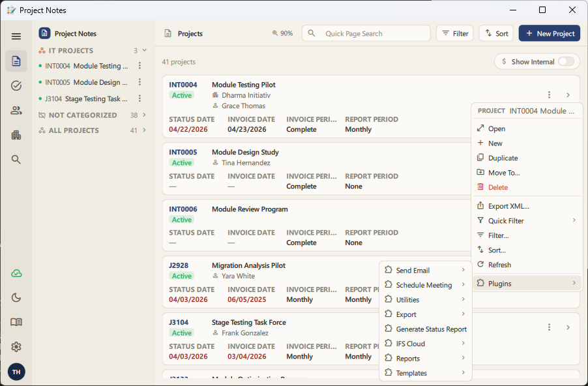The width and height of the screenshot is (588, 386).
Task: Choose Filter... in the context menu
Action: (x=527, y=235)
